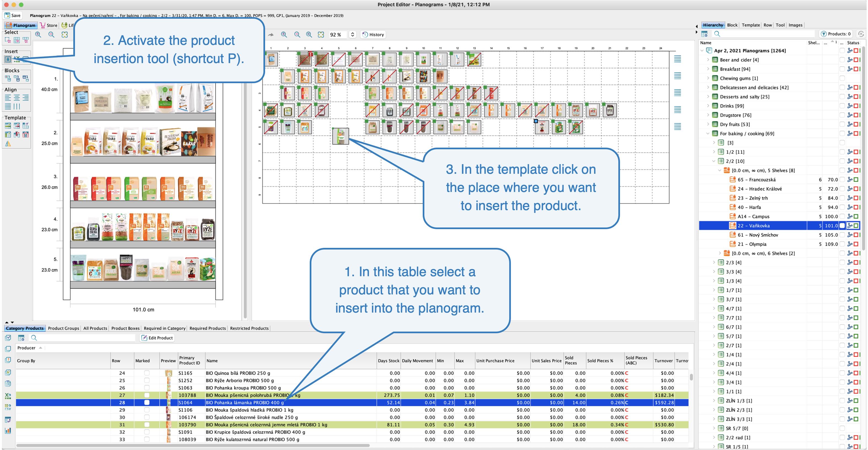Click the hierarchy search field
The height and width of the screenshot is (450, 868).
coord(764,34)
